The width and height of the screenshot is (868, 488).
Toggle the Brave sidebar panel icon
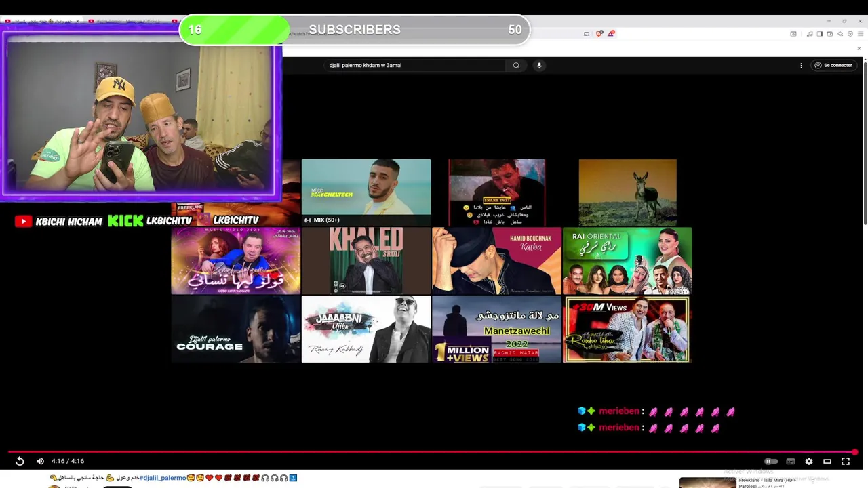pyautogui.click(x=819, y=34)
